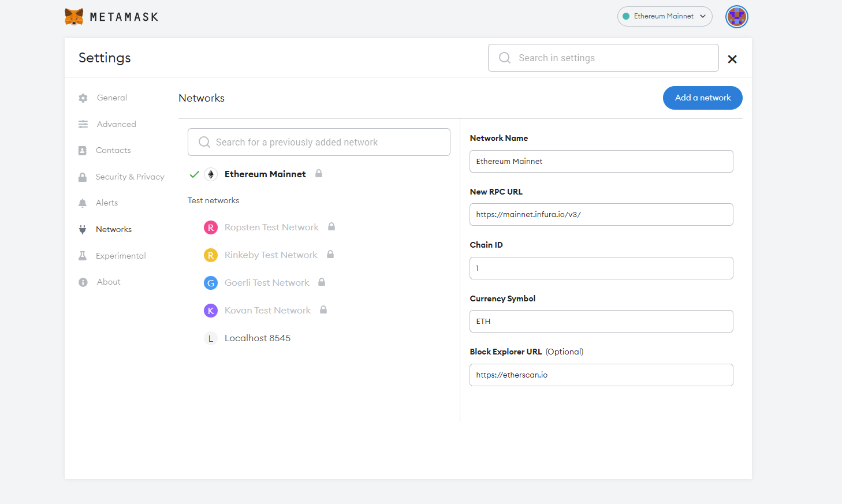
Task: Click the Currency Symbol label
Action: [502, 298]
